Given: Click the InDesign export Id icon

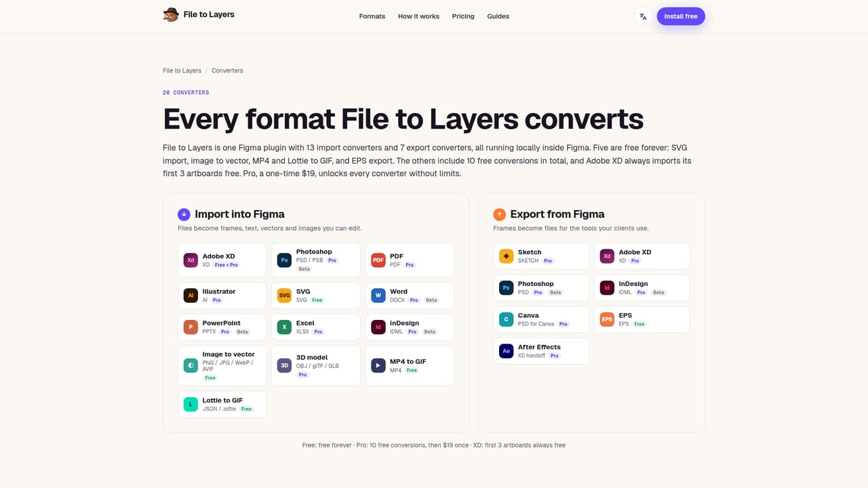Looking at the screenshot, I should [x=608, y=288].
